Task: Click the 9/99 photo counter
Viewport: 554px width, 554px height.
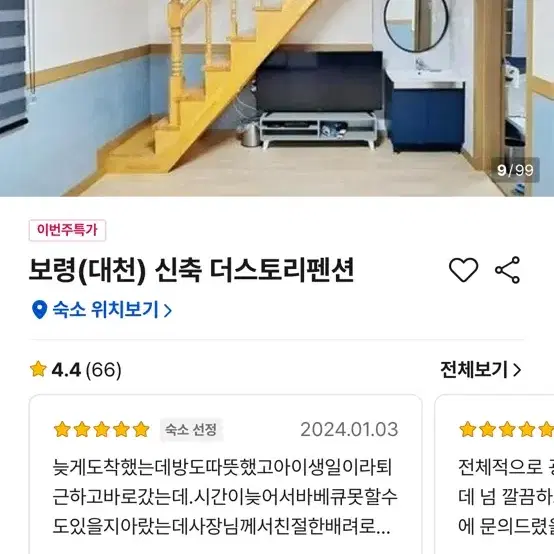Action: (x=515, y=170)
